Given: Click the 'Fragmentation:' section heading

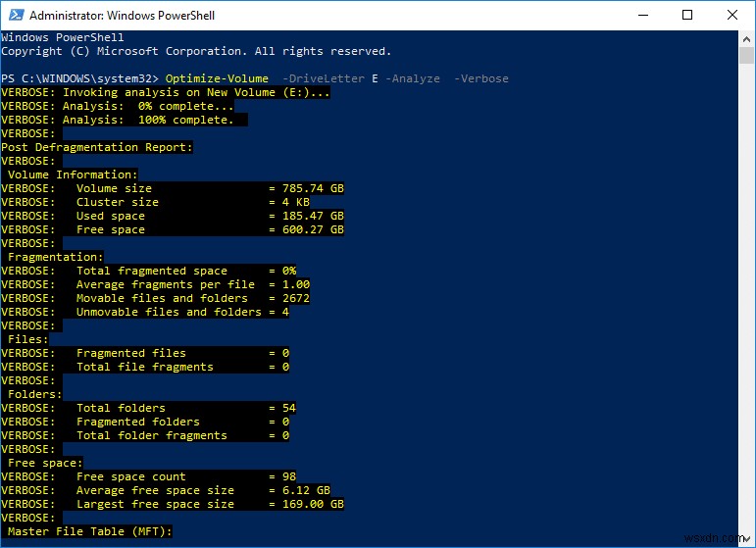Looking at the screenshot, I should [56, 257].
